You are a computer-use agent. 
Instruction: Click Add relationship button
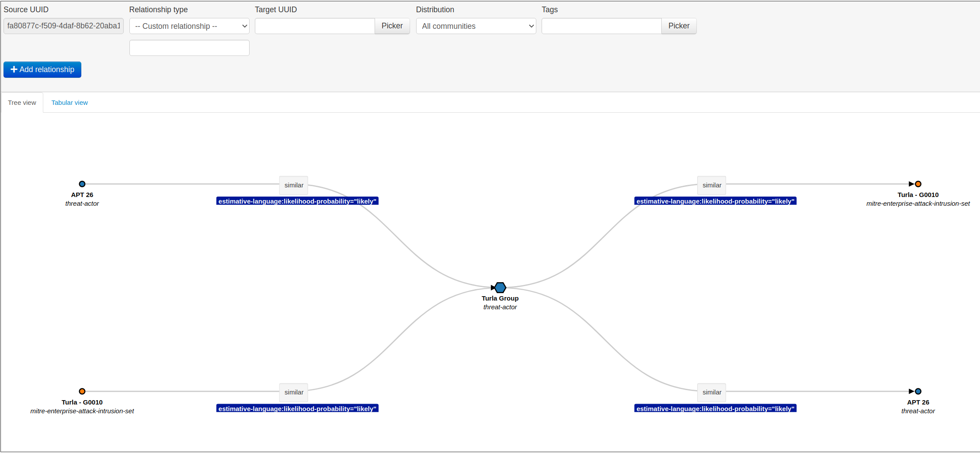tap(42, 69)
